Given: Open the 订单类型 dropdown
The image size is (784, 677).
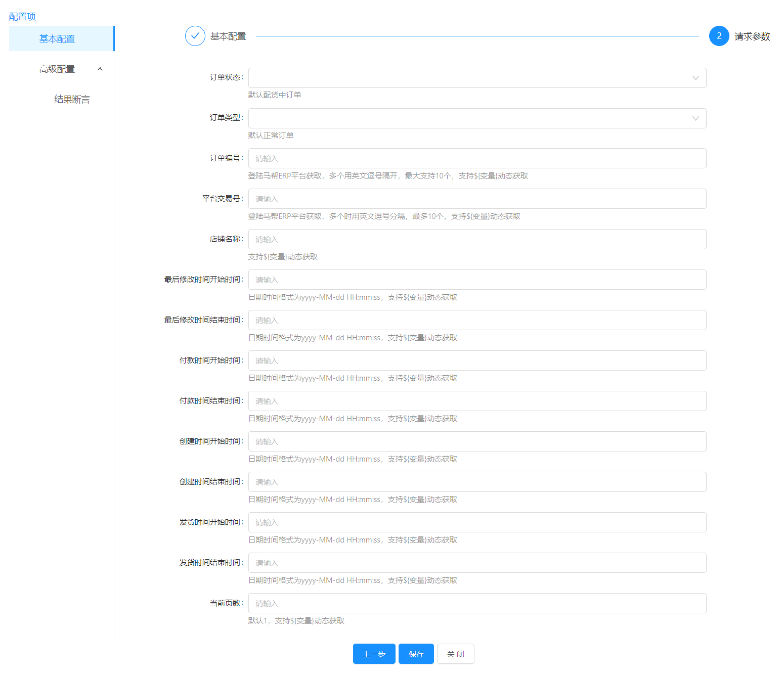Looking at the screenshot, I should pos(476,118).
